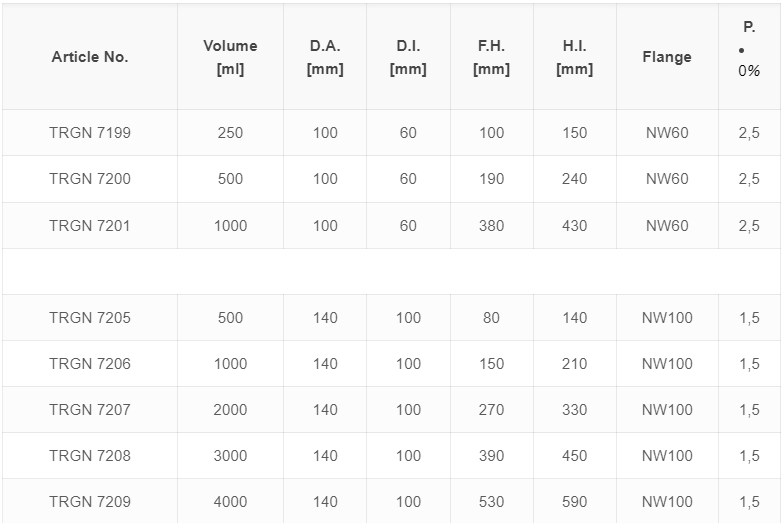
Task: Select the TRGN 7209 article cell
Action: click(x=90, y=502)
